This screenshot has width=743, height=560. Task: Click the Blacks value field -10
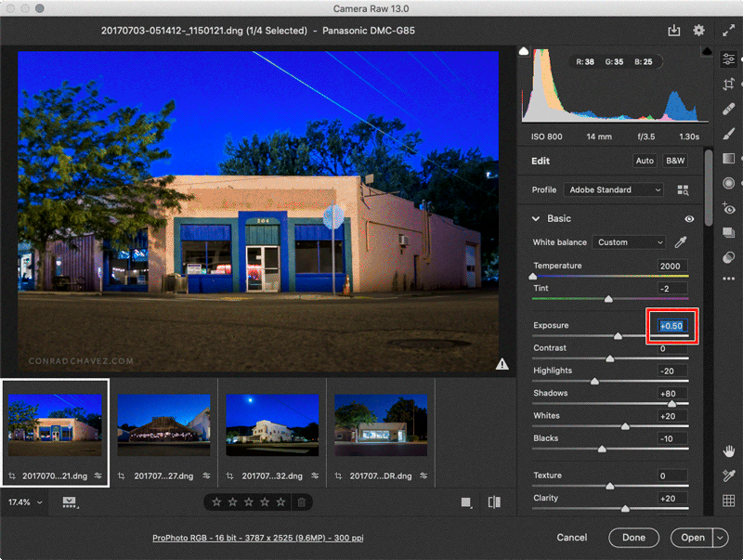671,438
